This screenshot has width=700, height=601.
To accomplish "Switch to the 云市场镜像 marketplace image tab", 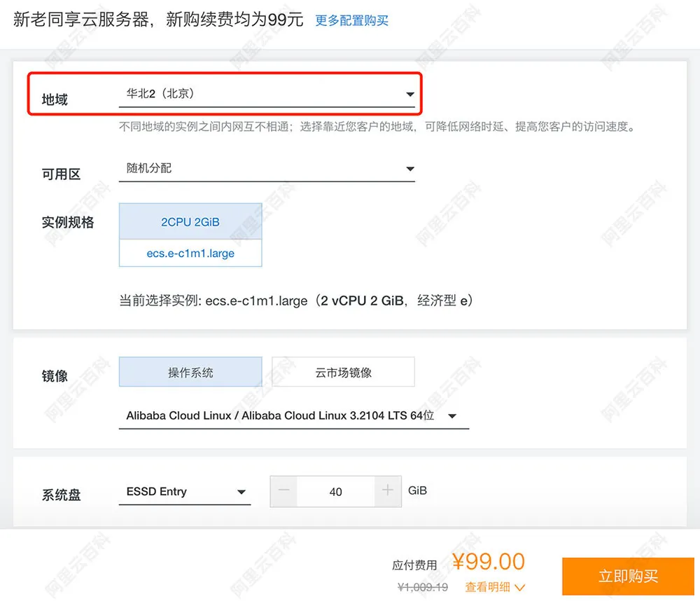I will coord(342,372).
